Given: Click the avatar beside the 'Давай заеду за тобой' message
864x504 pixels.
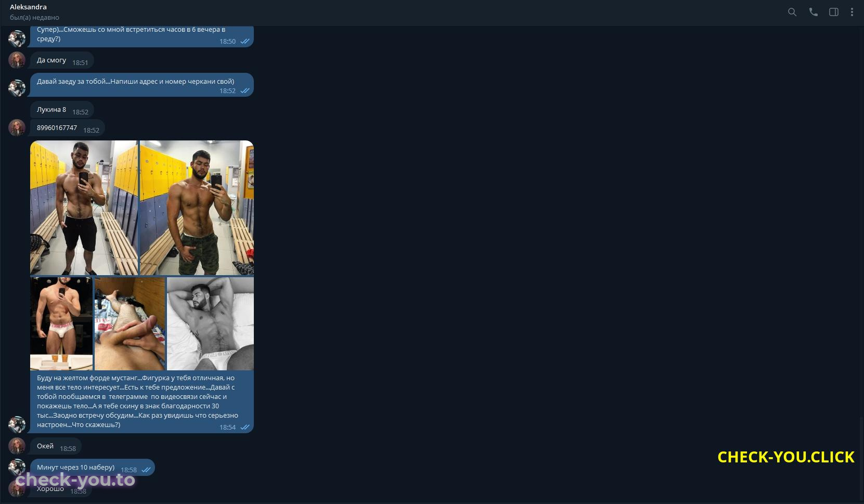Looking at the screenshot, I should (17, 88).
